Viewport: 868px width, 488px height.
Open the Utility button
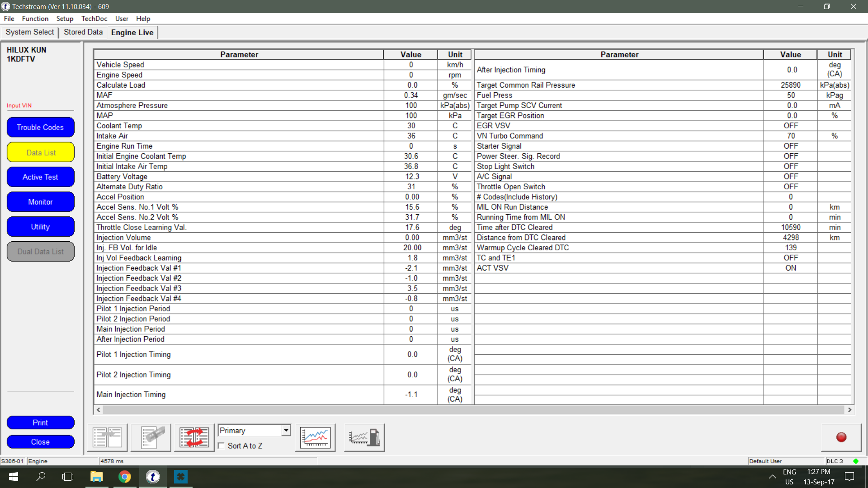tap(40, 227)
